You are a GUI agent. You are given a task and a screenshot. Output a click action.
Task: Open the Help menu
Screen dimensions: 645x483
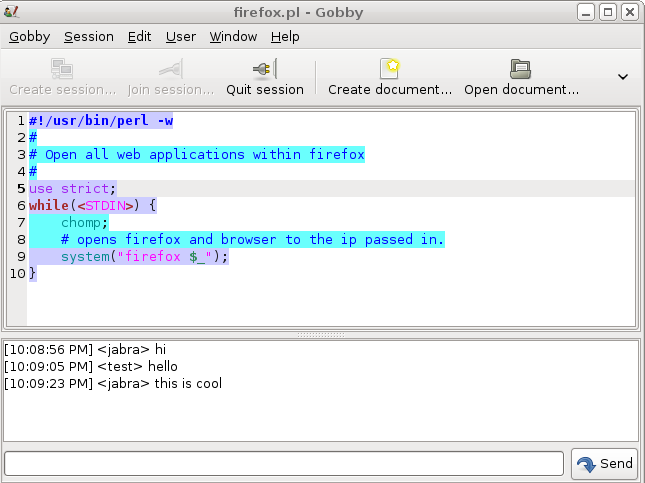[x=285, y=37]
